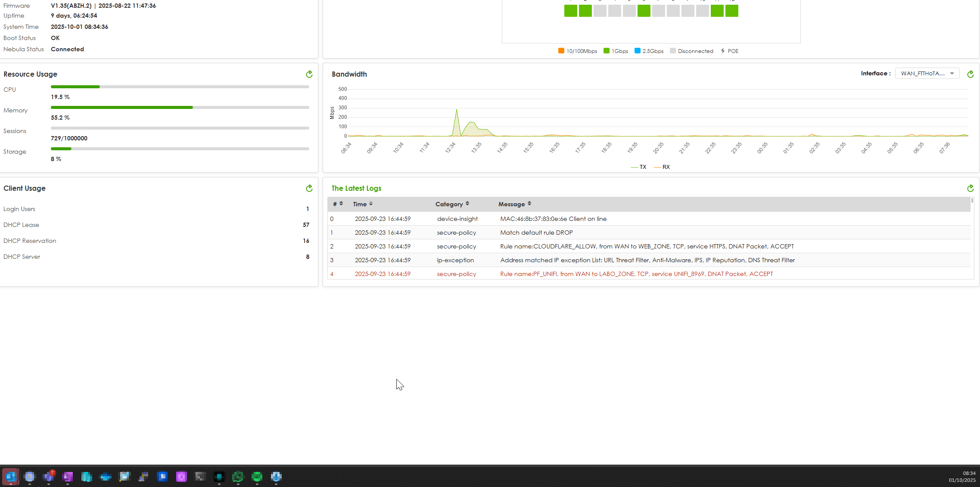
Task: Open The Latest Logs title link
Action: (x=356, y=188)
